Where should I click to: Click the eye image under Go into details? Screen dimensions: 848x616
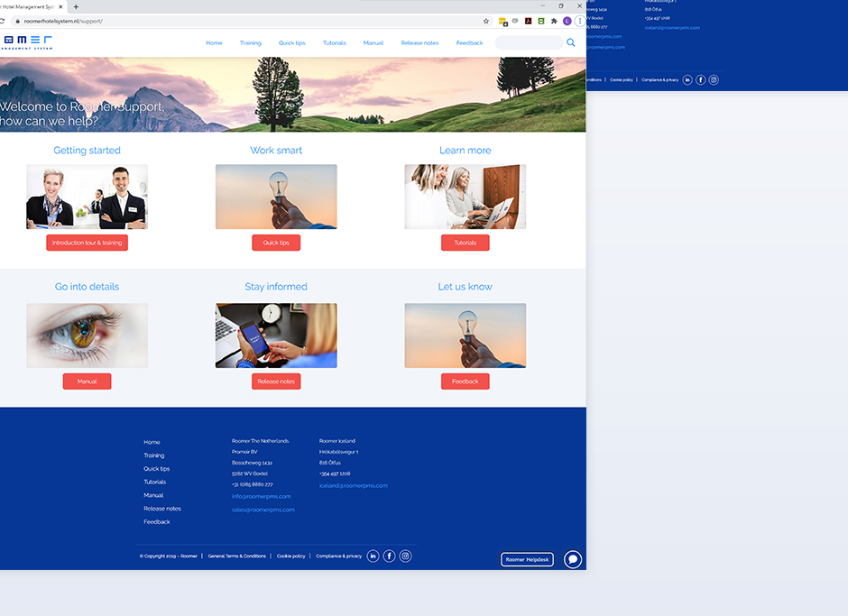(x=87, y=336)
